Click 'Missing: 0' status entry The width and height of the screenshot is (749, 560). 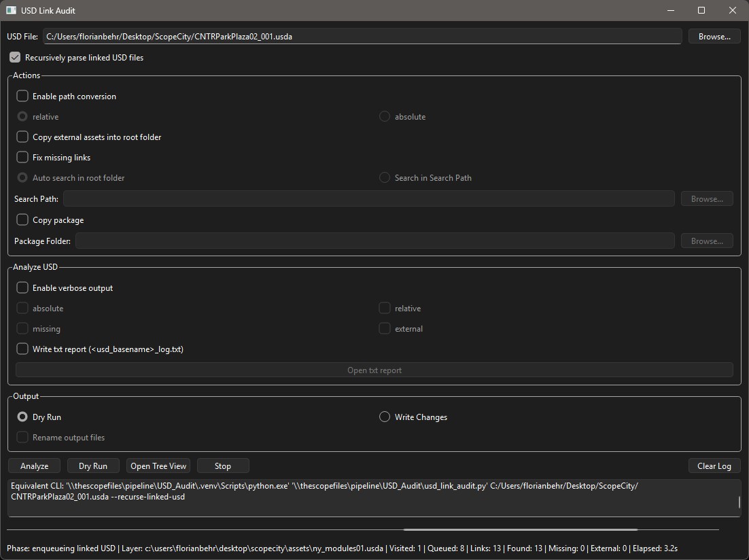point(566,548)
